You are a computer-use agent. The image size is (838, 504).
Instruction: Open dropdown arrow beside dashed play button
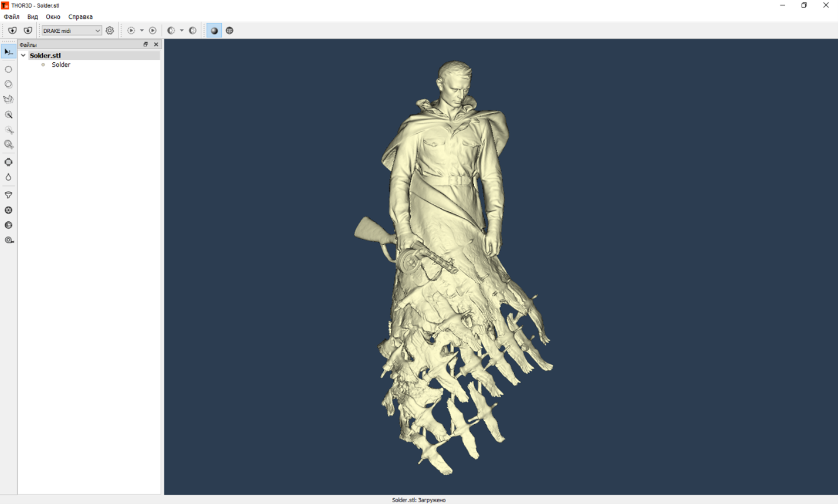[x=141, y=31]
